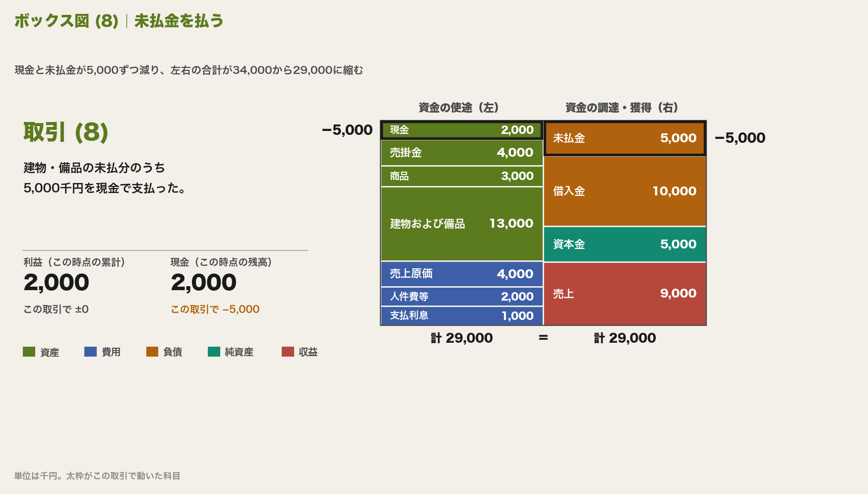This screenshot has height=494, width=868.
Task: Select the 売上原価 4,000 box
Action: [x=462, y=274]
